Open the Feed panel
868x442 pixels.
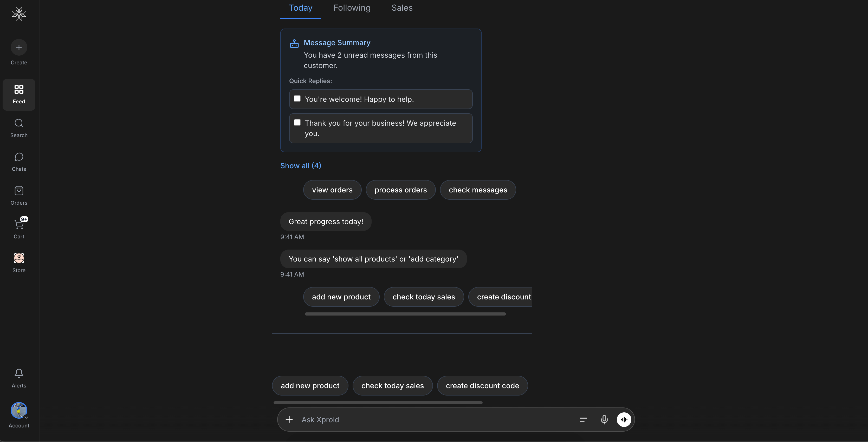pos(18,94)
